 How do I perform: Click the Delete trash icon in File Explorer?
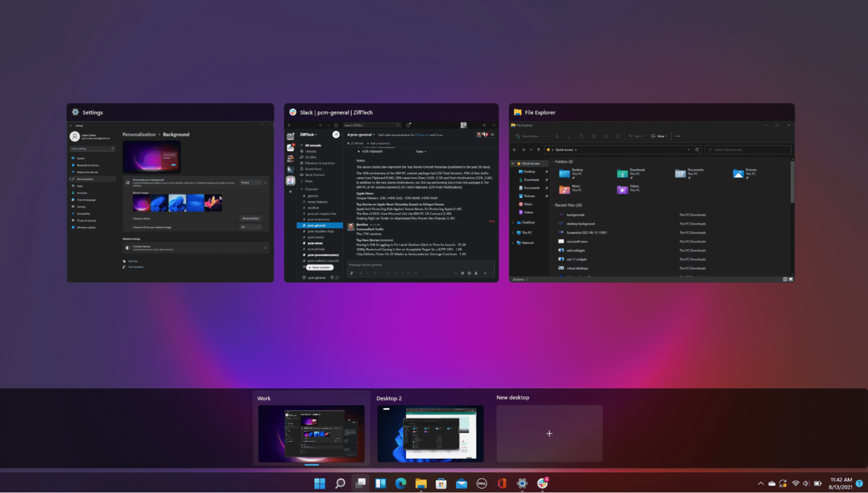(x=617, y=136)
